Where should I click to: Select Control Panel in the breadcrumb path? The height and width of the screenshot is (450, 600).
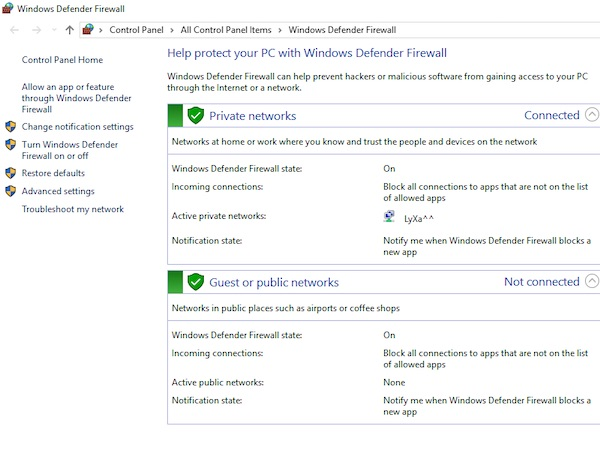click(x=136, y=30)
